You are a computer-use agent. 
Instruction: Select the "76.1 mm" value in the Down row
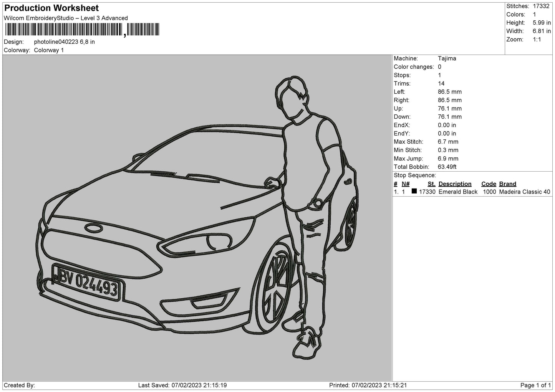click(450, 117)
